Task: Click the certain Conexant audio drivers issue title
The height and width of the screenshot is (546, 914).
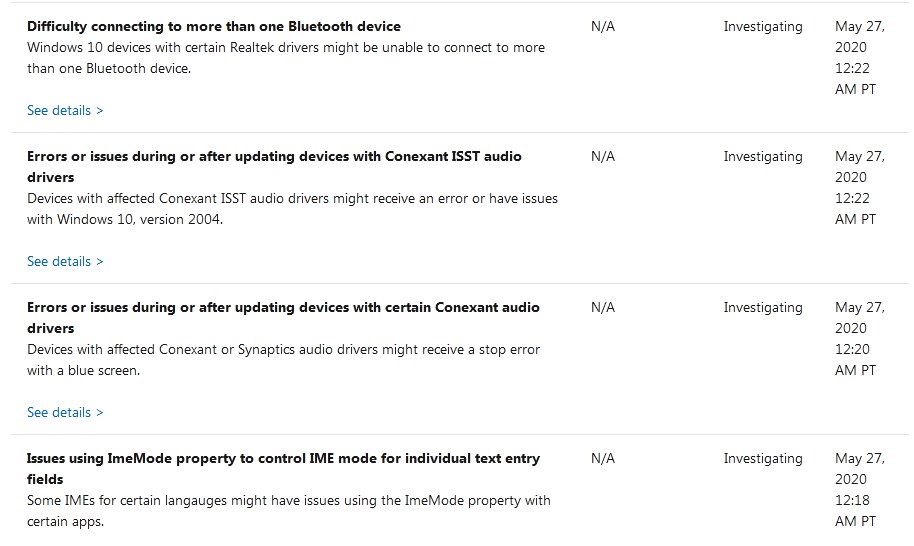Action: point(283,318)
